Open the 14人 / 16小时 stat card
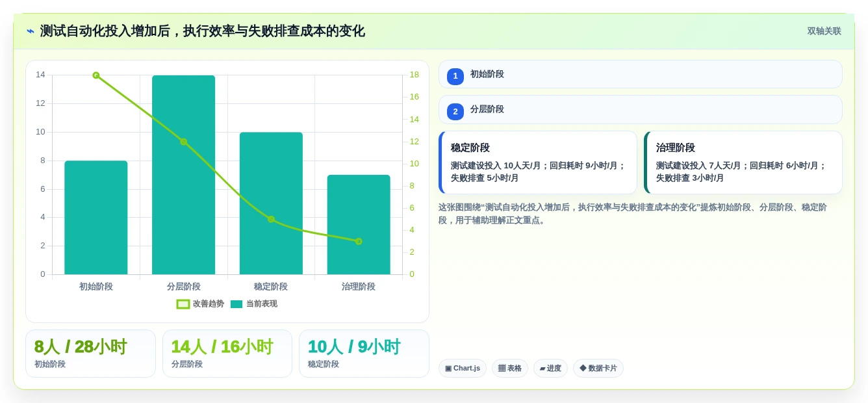Screen dimensions: 868x403 click(227, 354)
